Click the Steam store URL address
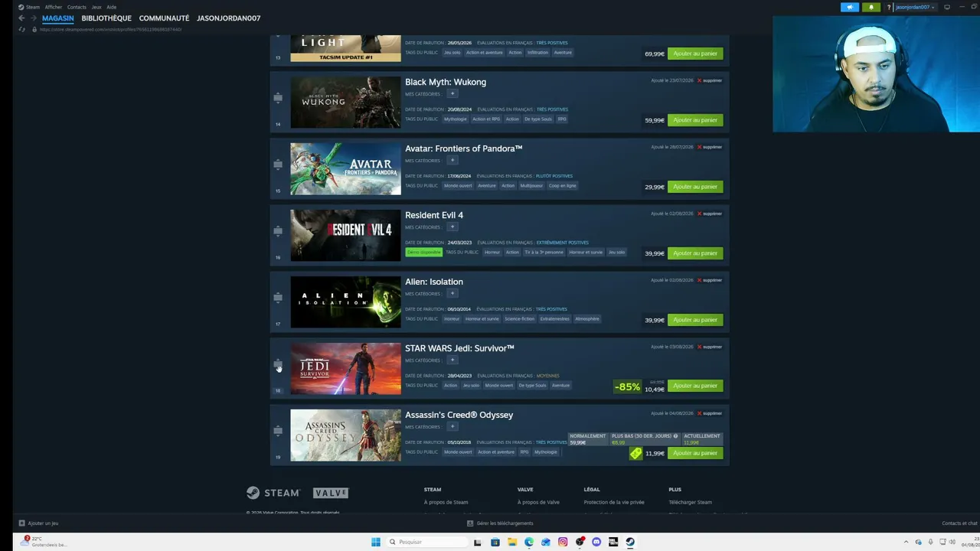 pos(110,29)
